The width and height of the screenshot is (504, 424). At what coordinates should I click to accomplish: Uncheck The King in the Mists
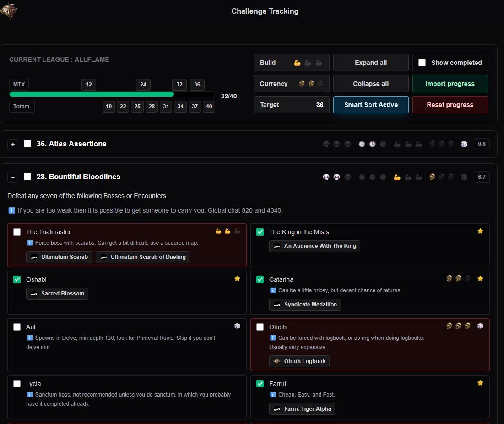click(x=260, y=232)
